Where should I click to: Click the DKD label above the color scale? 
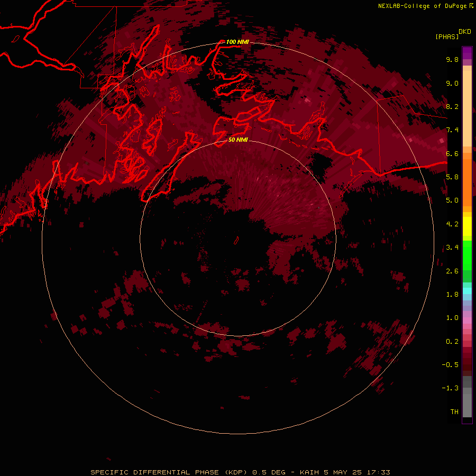click(x=465, y=32)
